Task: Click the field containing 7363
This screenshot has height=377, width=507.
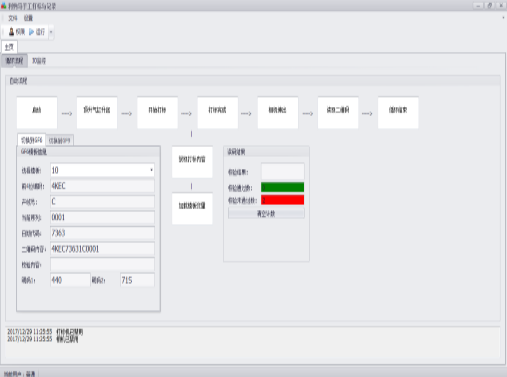Action: (102, 233)
